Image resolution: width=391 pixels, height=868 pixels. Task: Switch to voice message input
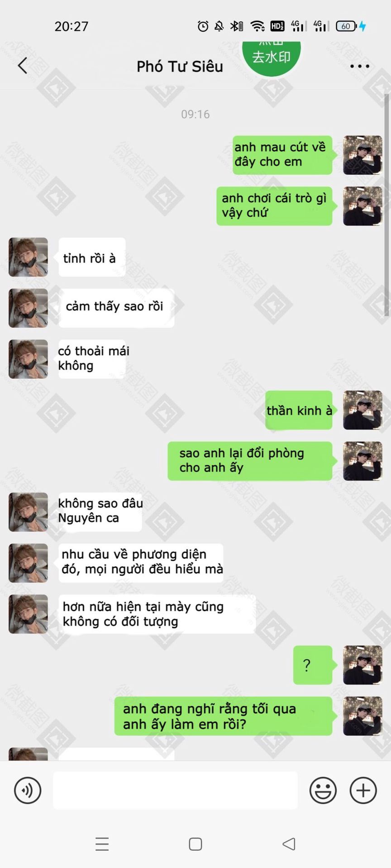pos(28,791)
